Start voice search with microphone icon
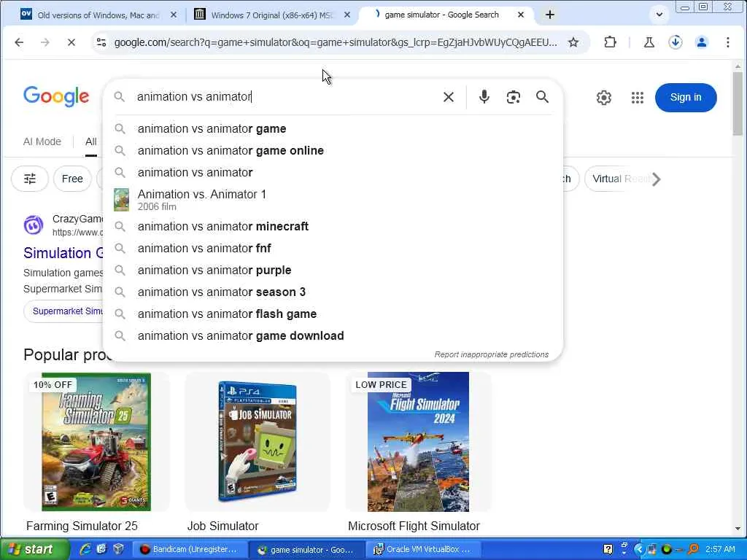Image resolution: width=747 pixels, height=560 pixels. pos(484,97)
